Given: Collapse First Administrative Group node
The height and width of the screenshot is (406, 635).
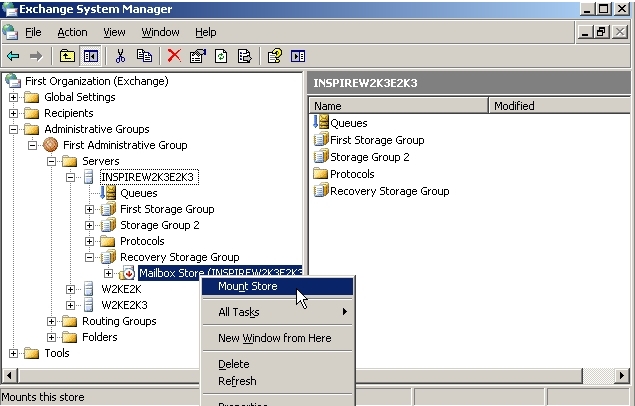Looking at the screenshot, I should (32, 145).
